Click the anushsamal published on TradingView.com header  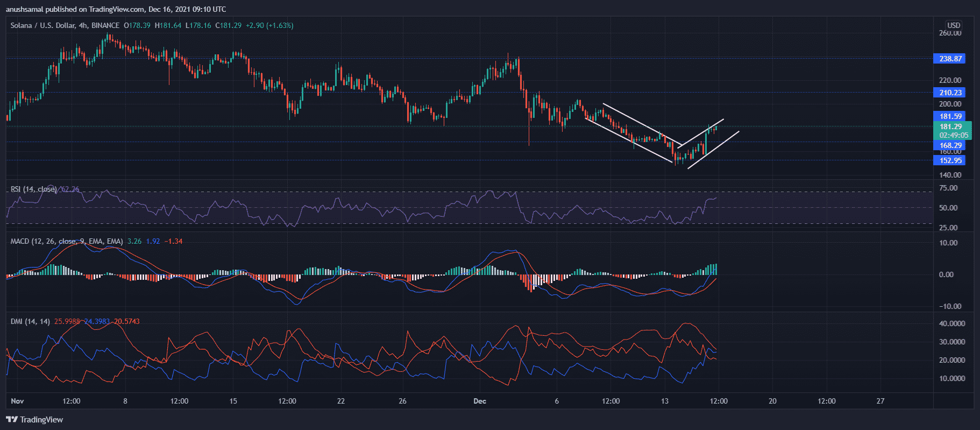point(116,9)
